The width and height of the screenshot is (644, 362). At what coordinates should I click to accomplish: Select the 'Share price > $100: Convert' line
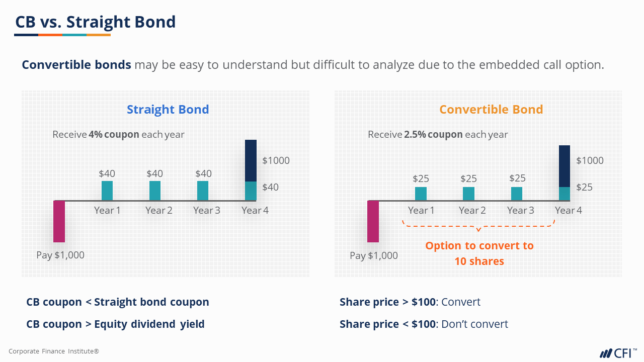[410, 302]
